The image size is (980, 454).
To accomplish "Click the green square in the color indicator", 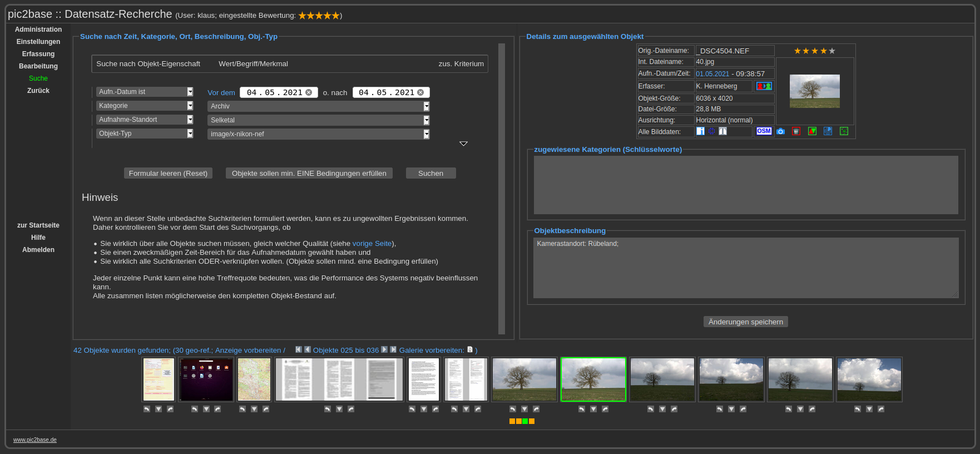I will click(525, 421).
